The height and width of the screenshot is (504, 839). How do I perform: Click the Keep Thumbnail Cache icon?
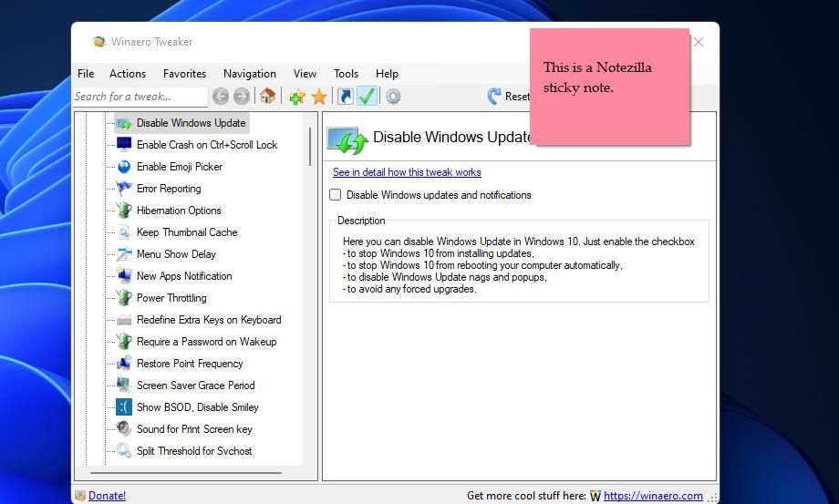[x=124, y=232]
